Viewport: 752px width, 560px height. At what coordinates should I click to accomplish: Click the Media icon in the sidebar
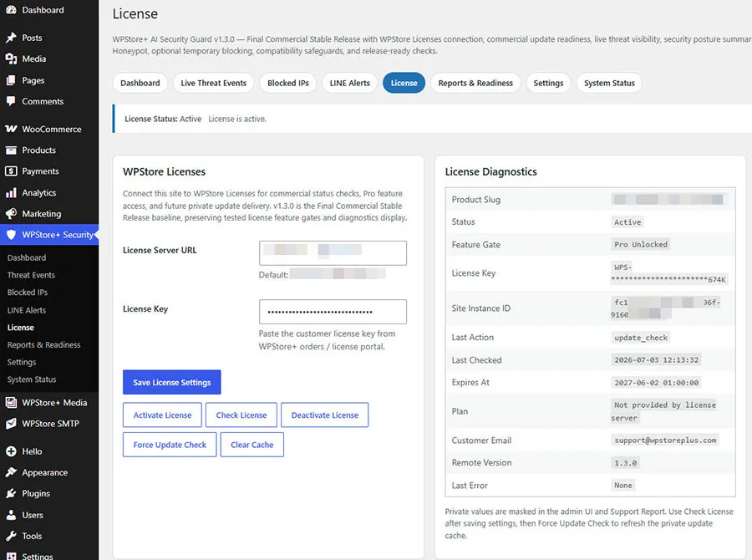tap(11, 59)
